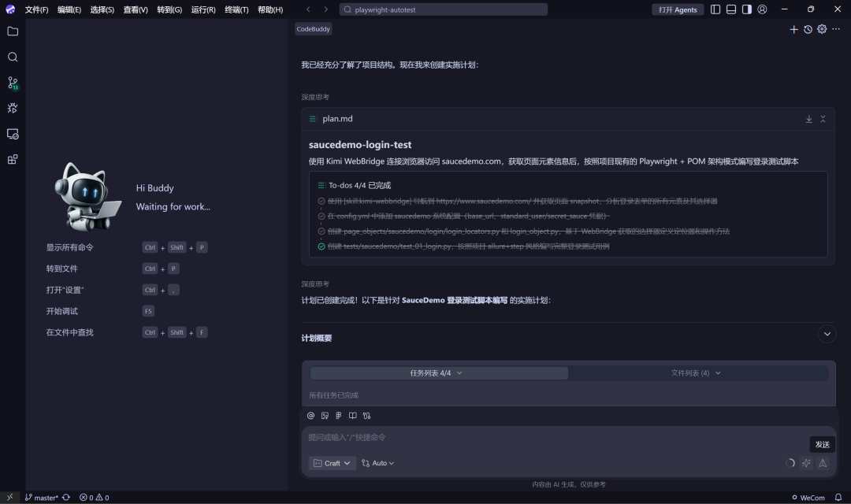Click the 在文件中查找 shortcut row
Screen dimensions: 851x504
click(x=127, y=332)
